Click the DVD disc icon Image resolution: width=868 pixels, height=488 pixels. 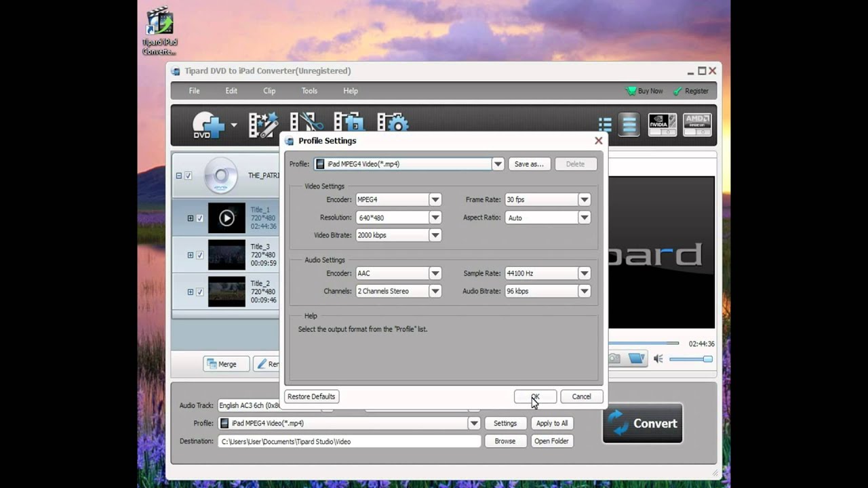pyautogui.click(x=221, y=176)
